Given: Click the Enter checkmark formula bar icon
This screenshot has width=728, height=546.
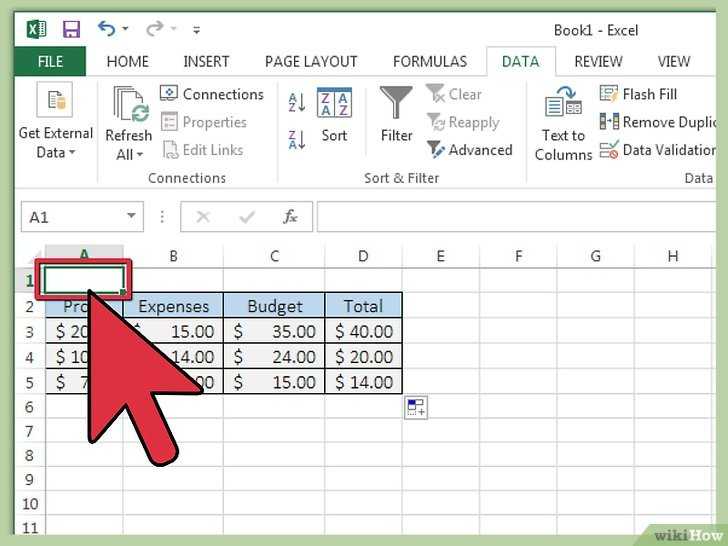Looking at the screenshot, I should click(x=247, y=217).
